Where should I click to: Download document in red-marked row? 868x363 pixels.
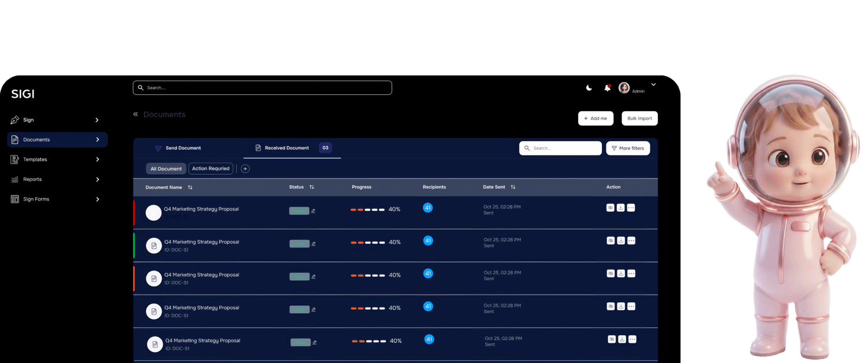(x=620, y=208)
